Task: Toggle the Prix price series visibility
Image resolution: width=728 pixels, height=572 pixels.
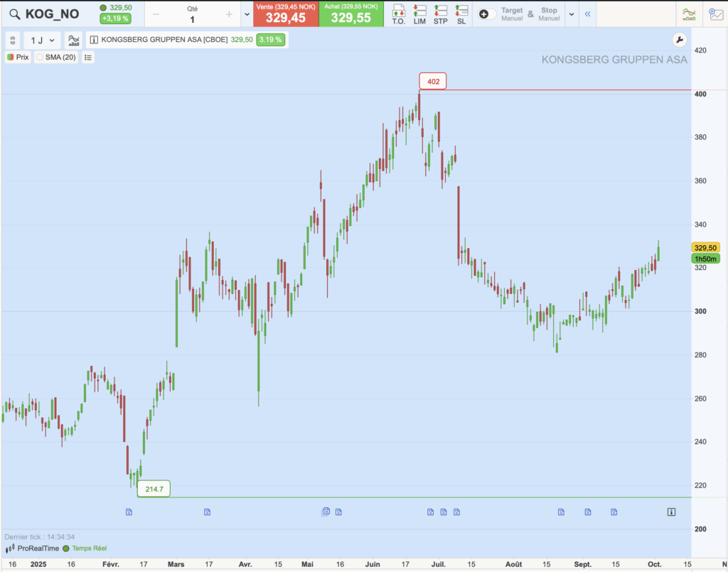Action: 18,57
